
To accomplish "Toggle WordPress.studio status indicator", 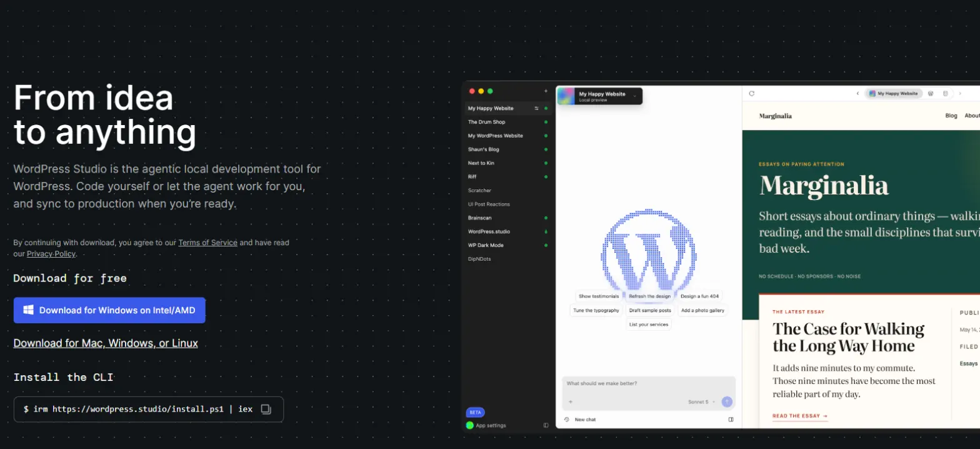I will tap(546, 231).
